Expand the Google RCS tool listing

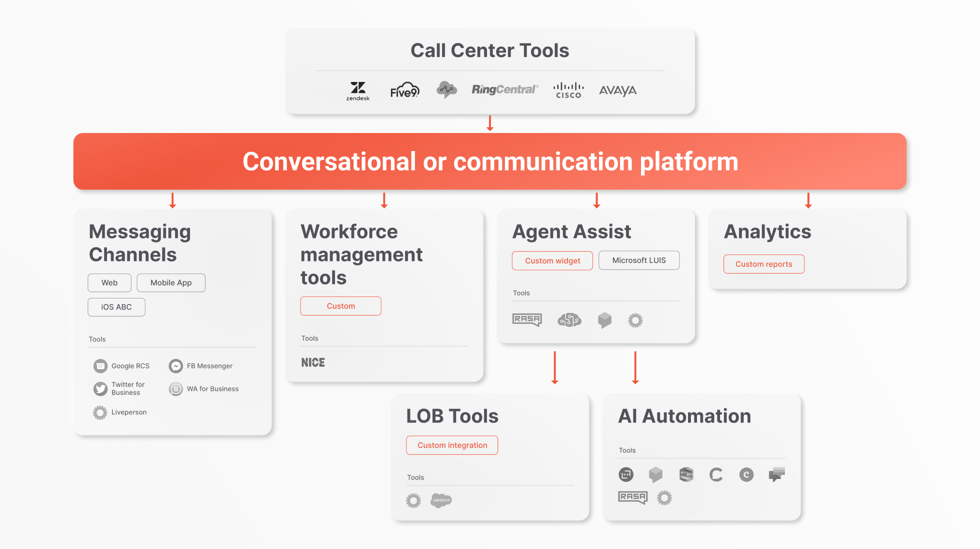pyautogui.click(x=122, y=365)
